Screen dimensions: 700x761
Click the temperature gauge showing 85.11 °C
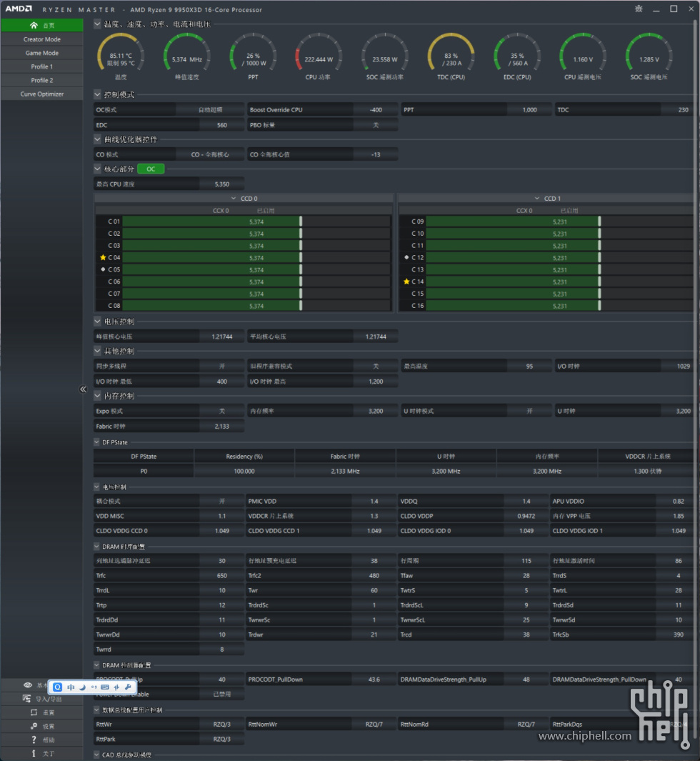[x=121, y=56]
